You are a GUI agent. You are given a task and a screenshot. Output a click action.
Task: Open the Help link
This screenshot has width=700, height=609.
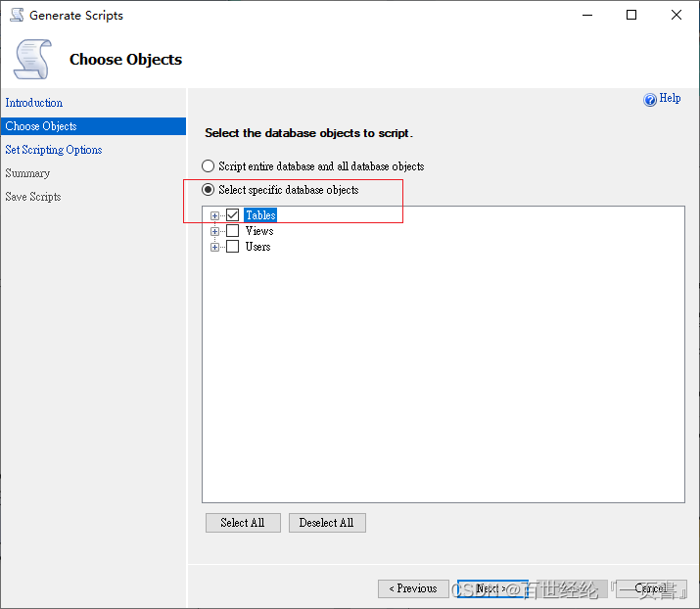pyautogui.click(x=670, y=98)
